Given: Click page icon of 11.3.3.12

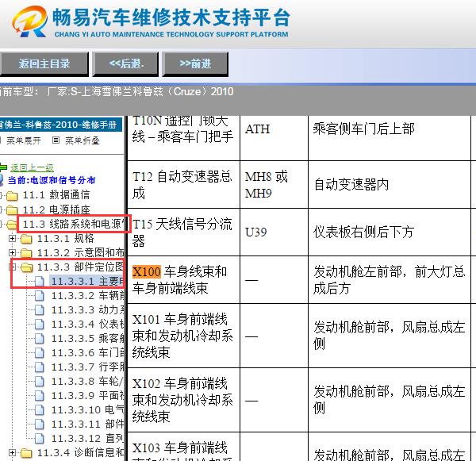Looking at the screenshot, I should [x=39, y=439].
